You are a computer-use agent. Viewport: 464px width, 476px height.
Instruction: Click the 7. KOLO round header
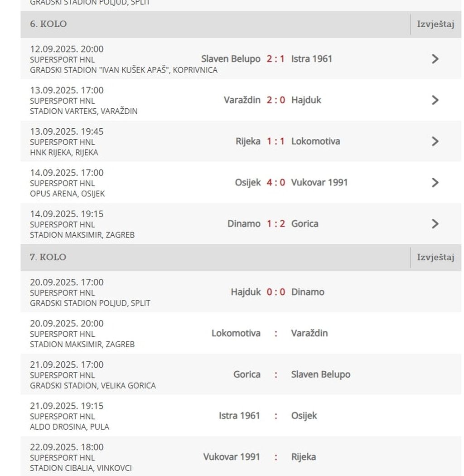tap(48, 257)
